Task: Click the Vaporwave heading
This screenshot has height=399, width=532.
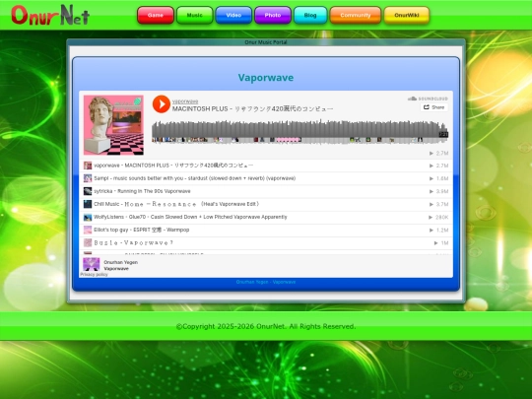Action: click(266, 78)
